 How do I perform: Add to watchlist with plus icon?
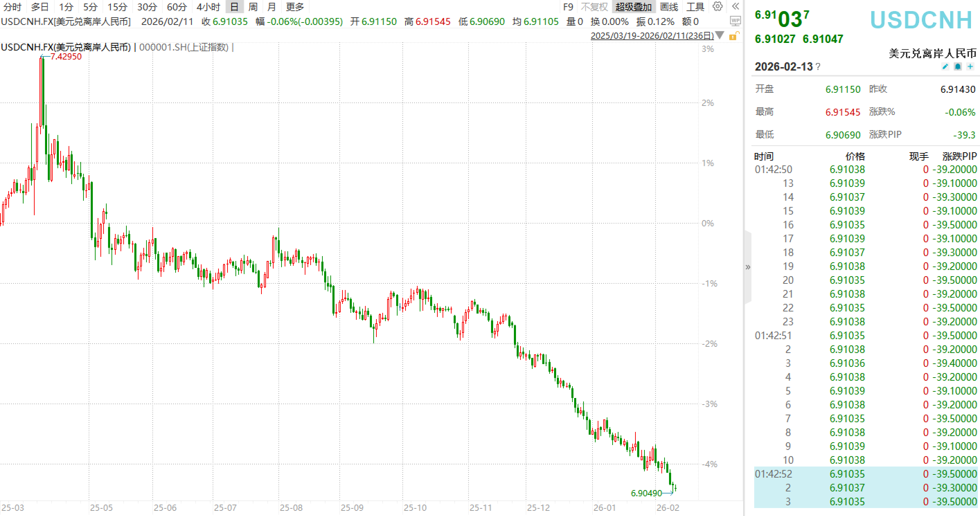click(x=971, y=66)
